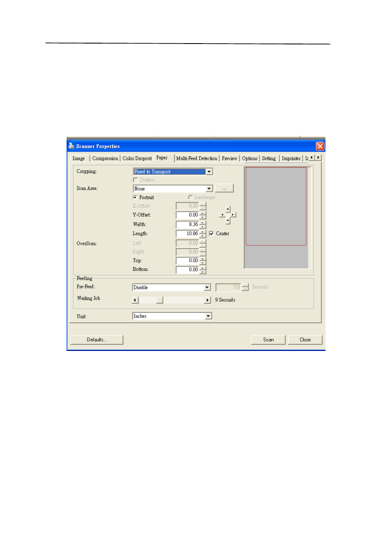Open the Pre-Feed dropdown

click(207, 288)
